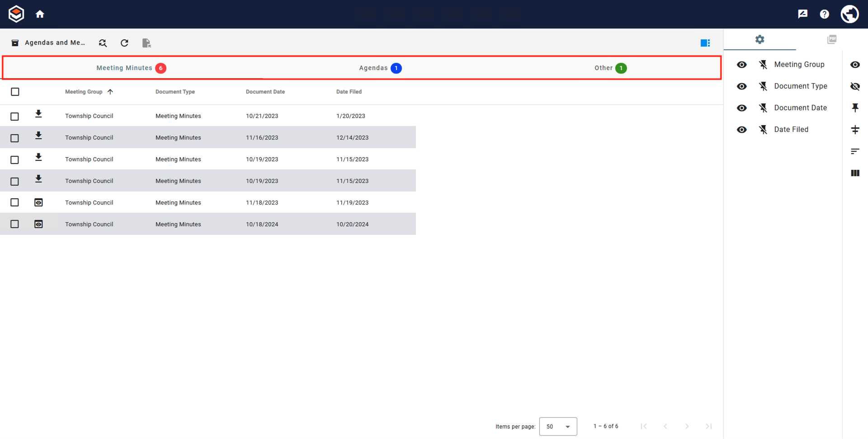868x439 pixels.
Task: Check the select-all checkbox in the table header
Action: (x=15, y=92)
